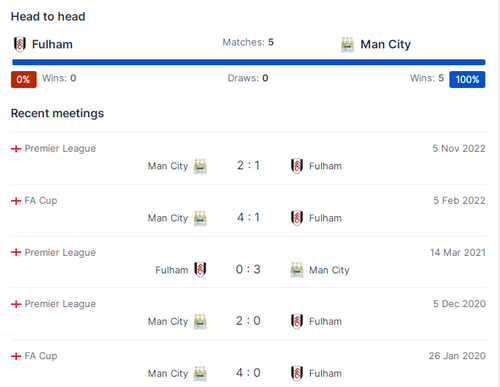Screen dimensions: 500x387
Task: Open the 2 : 0 score from 5 Dec 2020
Action: click(248, 321)
